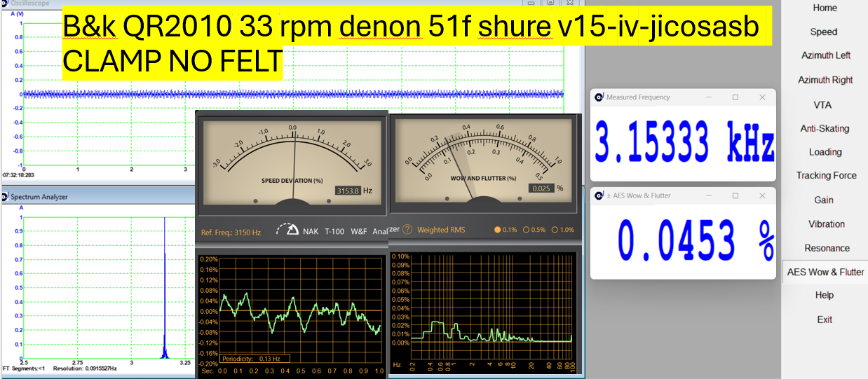Open the Home menu item

(x=825, y=8)
